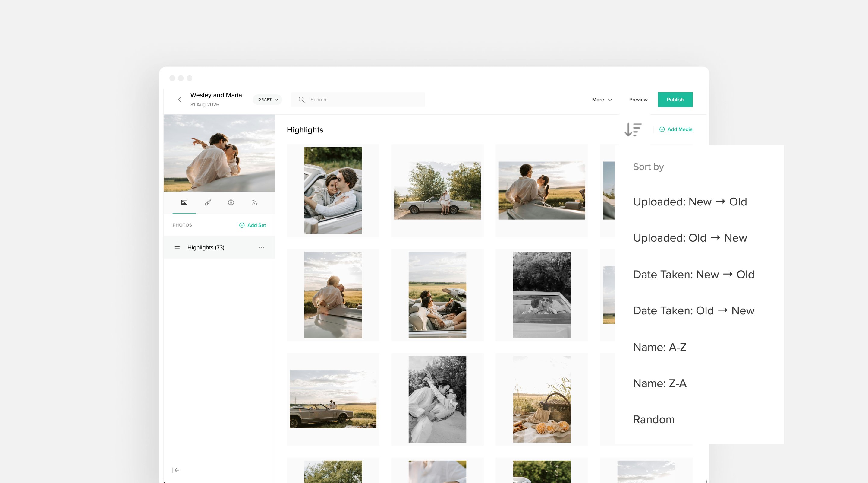The width and height of the screenshot is (868, 483).
Task: Sort by Date Taken: Old to New
Action: coord(693,310)
